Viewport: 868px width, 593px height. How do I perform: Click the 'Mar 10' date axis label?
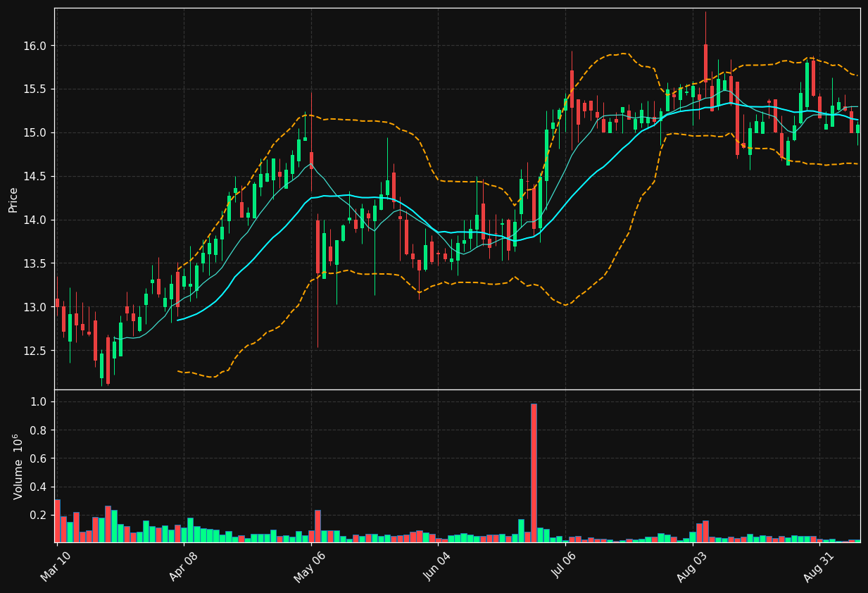(56, 567)
